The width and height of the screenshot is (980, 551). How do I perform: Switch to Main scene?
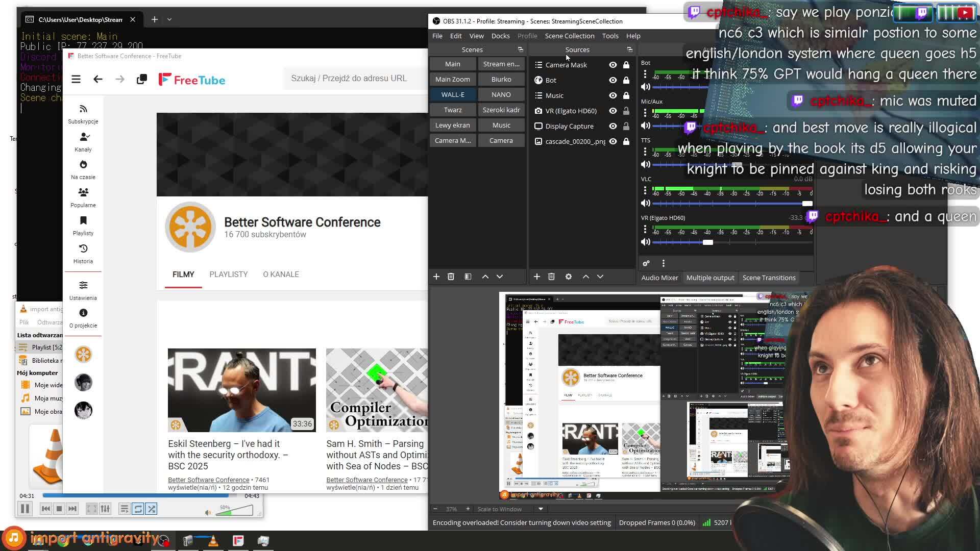coord(453,64)
